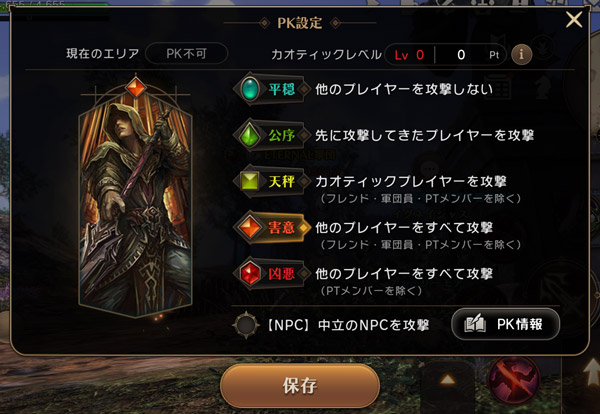The width and height of the screenshot is (600, 414).
Task: Select the 天秤 yellow square mode
Action: coord(270,181)
